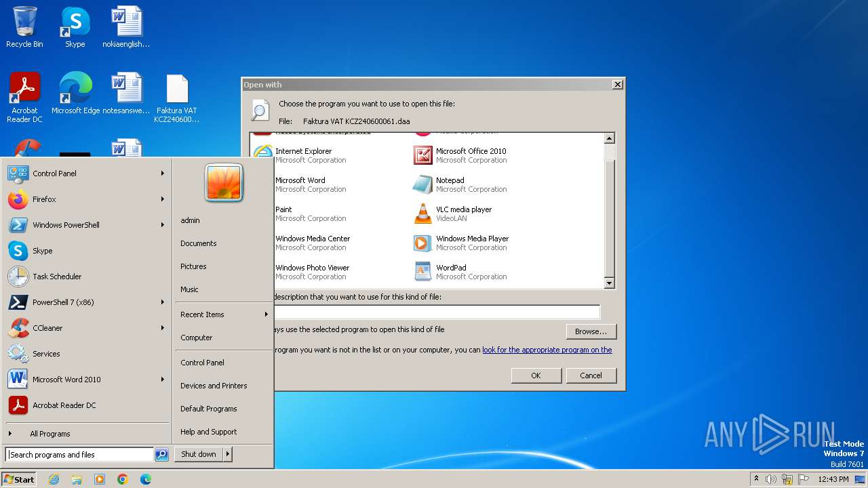Select the Faktura VAT file on desktop
The width and height of the screenshot is (868, 488).
177,98
